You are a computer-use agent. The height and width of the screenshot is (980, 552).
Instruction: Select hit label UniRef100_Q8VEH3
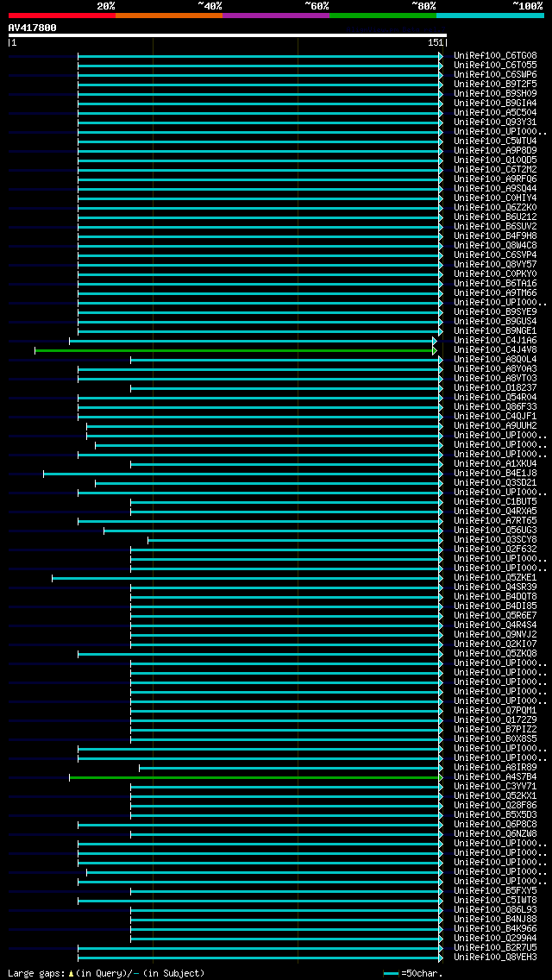click(x=495, y=958)
